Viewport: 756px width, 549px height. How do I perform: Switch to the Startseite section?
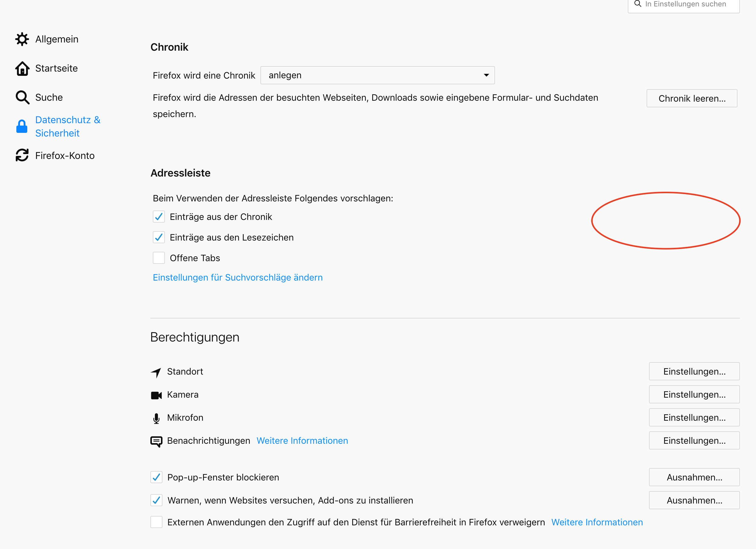pyautogui.click(x=56, y=68)
